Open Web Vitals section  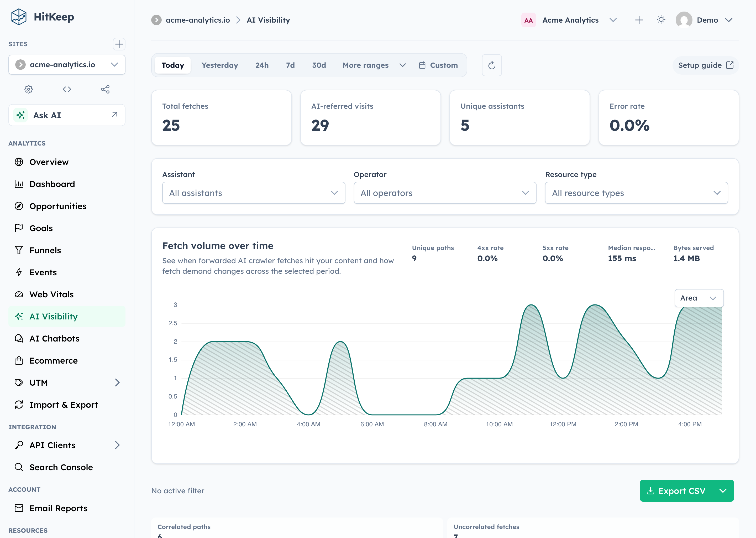click(67, 294)
